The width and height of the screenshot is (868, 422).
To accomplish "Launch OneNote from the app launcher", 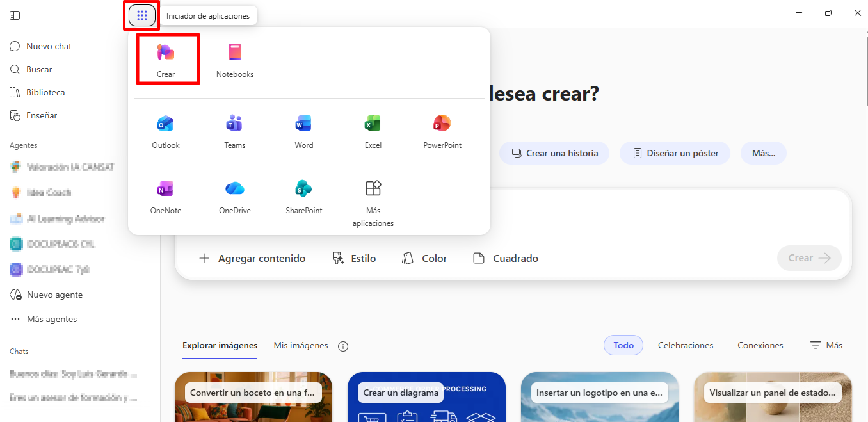I will 166,197.
